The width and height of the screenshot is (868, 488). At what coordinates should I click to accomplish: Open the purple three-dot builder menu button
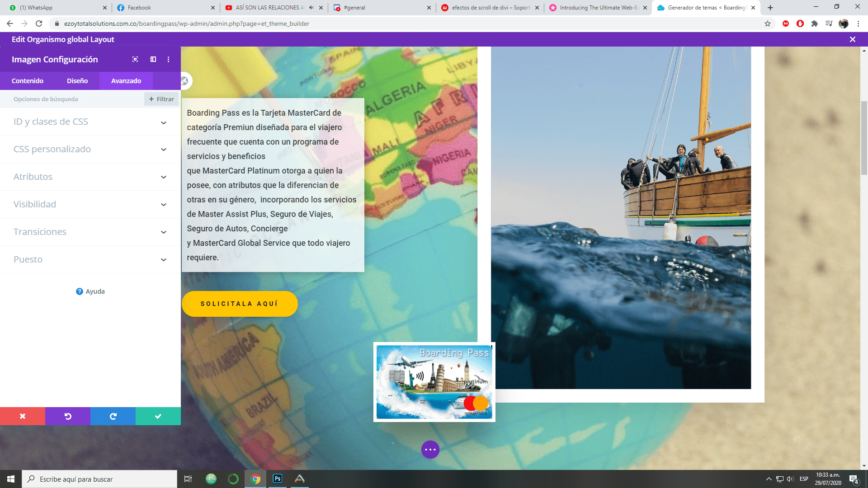coord(430,450)
